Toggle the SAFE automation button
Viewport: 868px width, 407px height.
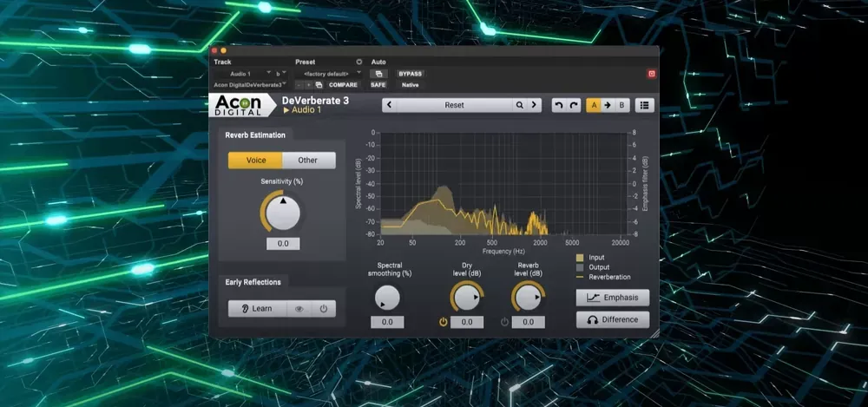click(378, 85)
